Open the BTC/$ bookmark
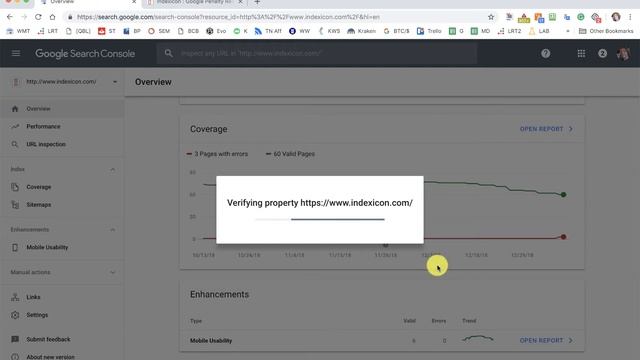 click(x=396, y=31)
